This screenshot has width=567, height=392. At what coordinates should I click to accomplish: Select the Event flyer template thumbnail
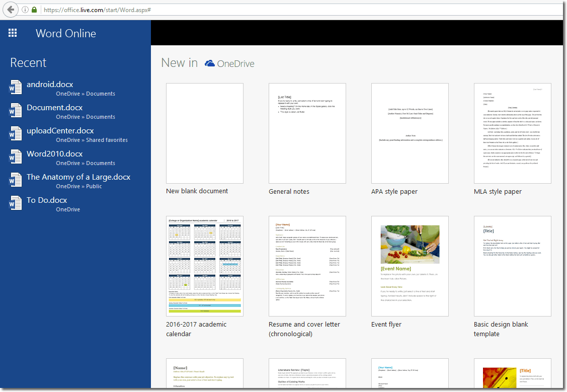(x=410, y=266)
